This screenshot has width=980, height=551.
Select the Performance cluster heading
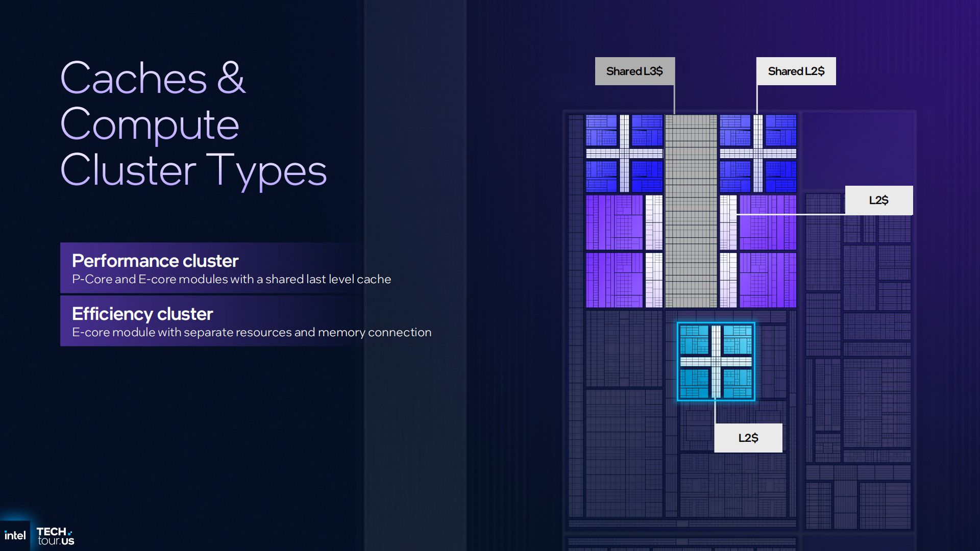tap(155, 261)
